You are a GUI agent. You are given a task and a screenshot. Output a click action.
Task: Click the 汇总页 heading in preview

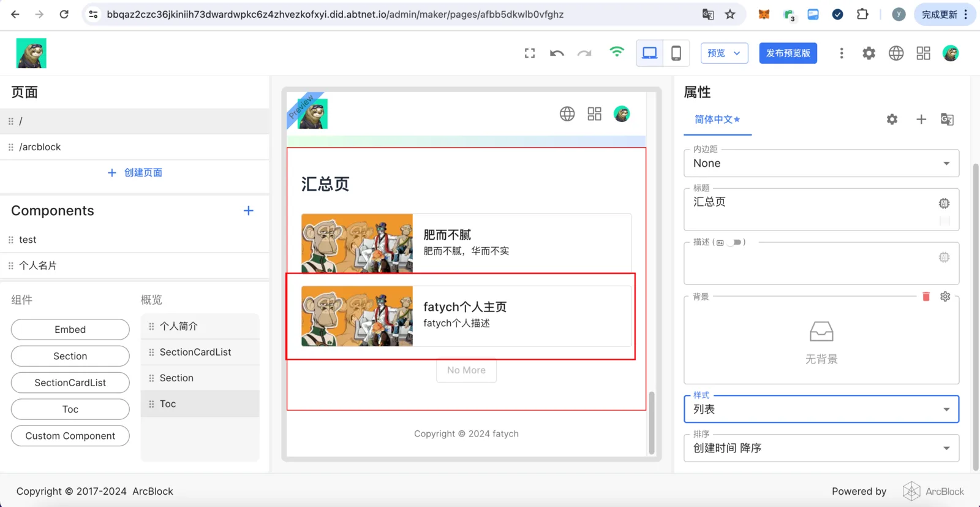point(325,184)
